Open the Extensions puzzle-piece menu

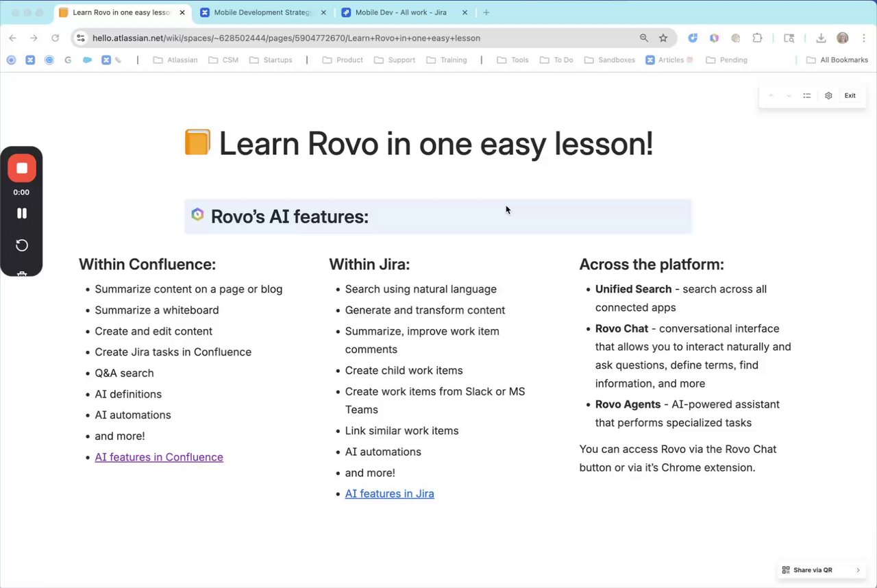click(757, 38)
